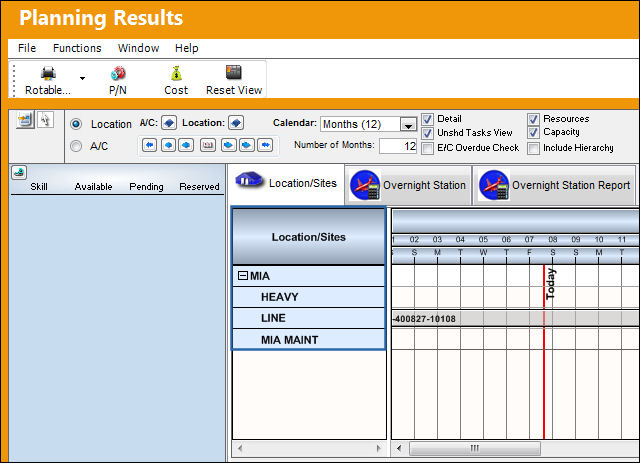Screen dimensions: 640x463
Task: Click the airplane icon on Overnight Station Report tab
Action: 494,185
